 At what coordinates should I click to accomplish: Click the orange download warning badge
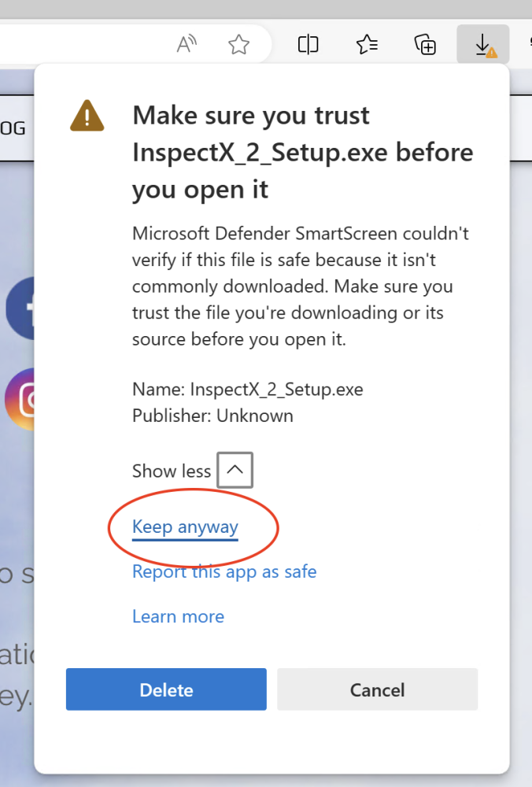(x=491, y=53)
